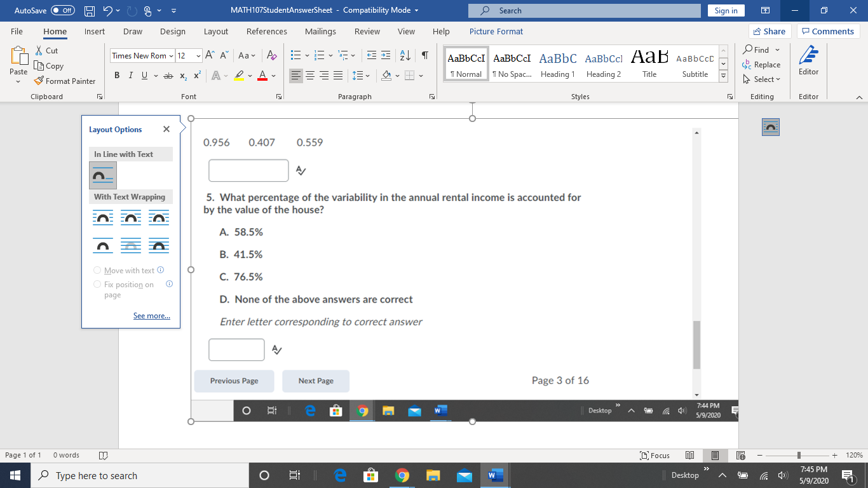
Task: Toggle bold formatting
Action: point(116,75)
